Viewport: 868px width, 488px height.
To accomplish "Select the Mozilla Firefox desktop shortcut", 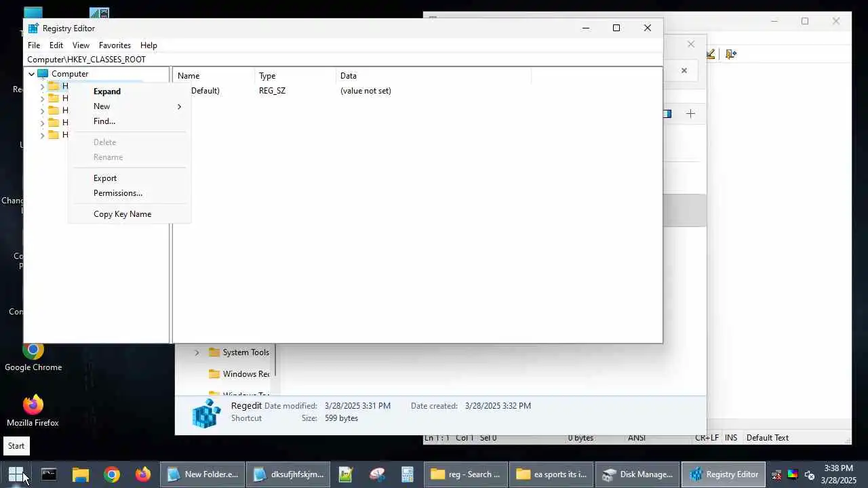I will tap(33, 411).
